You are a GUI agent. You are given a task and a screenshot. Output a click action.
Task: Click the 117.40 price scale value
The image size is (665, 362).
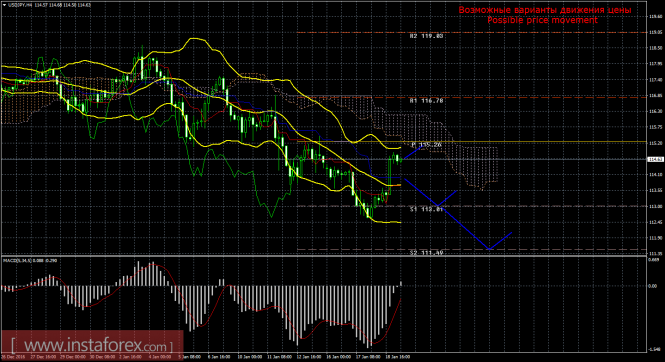pos(655,80)
